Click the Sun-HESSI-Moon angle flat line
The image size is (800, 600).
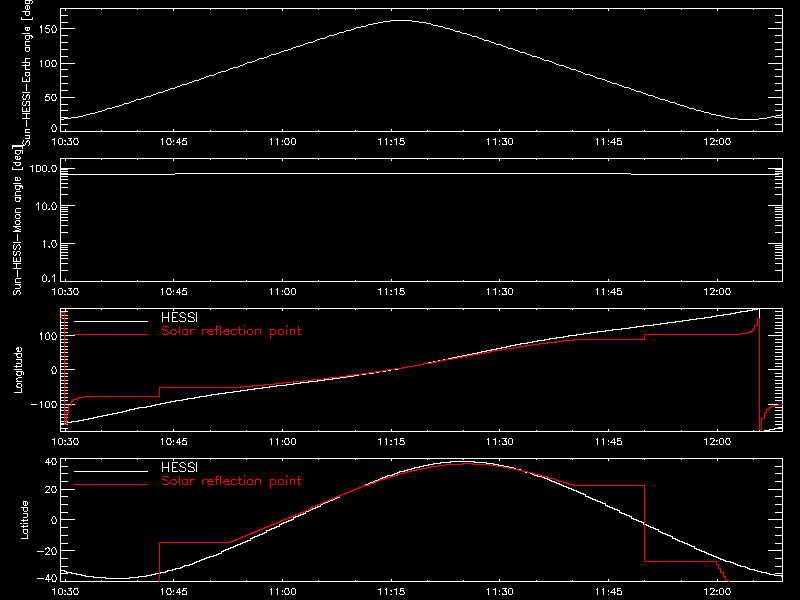[421, 174]
